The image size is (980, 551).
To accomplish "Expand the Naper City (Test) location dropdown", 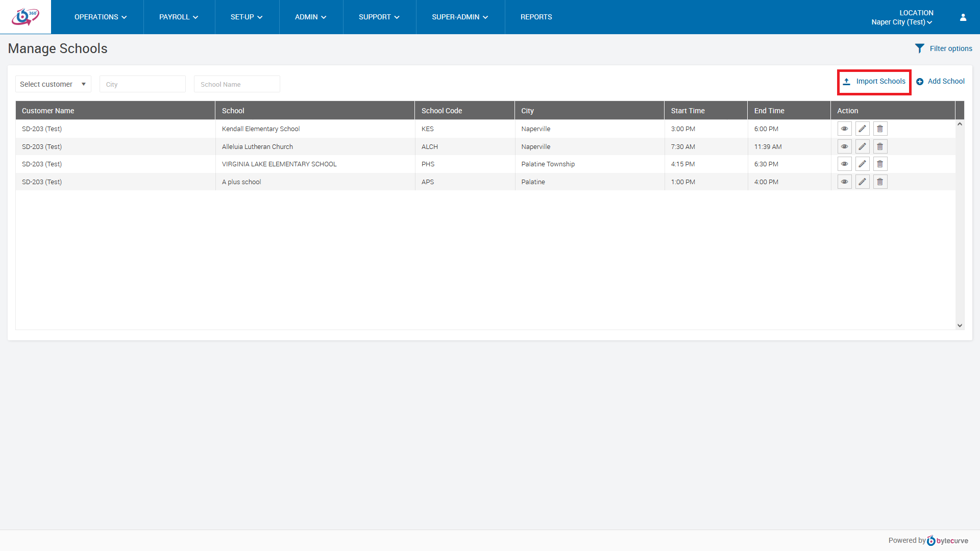I will [901, 22].
